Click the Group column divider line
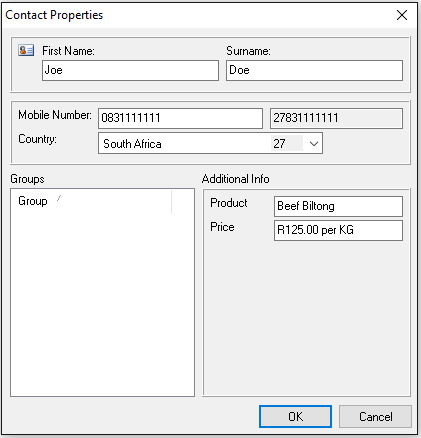Viewport: 421px width, 438px height. (172, 202)
